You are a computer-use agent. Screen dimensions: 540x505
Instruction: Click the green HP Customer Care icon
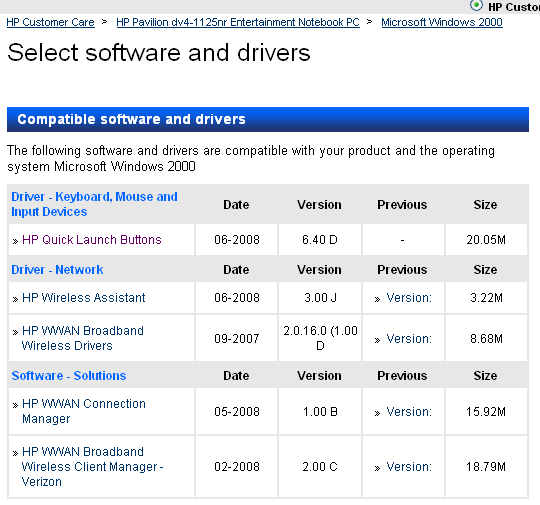(x=476, y=6)
